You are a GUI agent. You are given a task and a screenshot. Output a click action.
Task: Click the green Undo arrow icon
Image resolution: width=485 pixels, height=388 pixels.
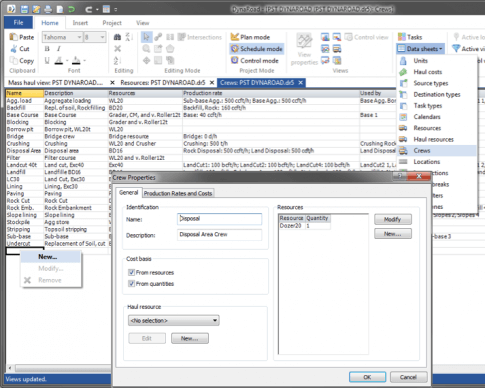coord(72,9)
